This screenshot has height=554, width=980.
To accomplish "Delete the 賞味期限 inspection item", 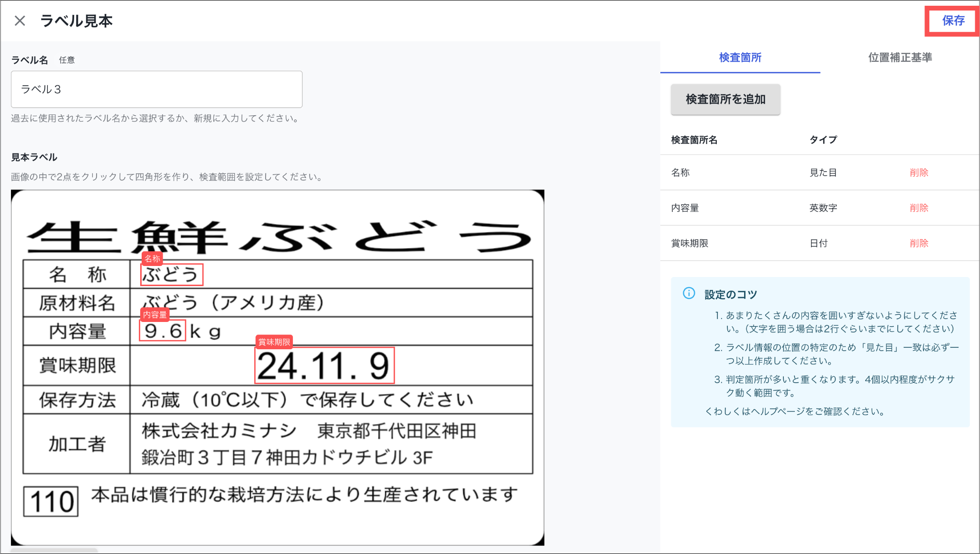I will click(918, 244).
